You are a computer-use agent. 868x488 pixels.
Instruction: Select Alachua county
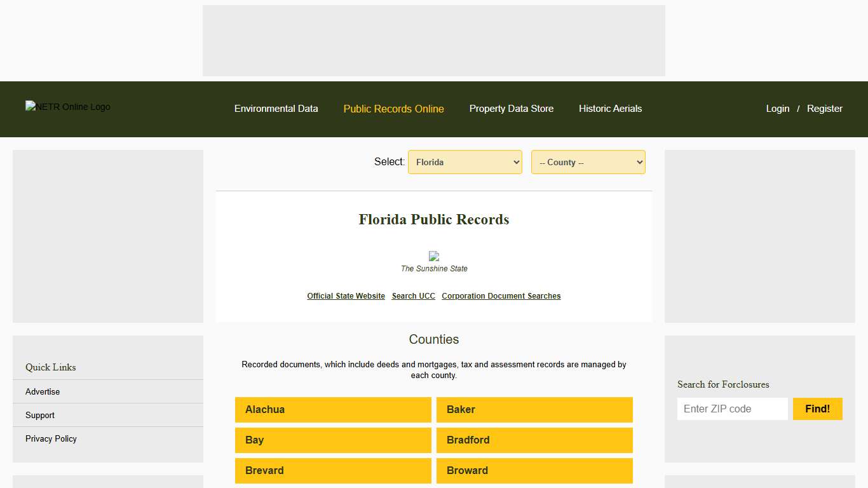tap(333, 409)
